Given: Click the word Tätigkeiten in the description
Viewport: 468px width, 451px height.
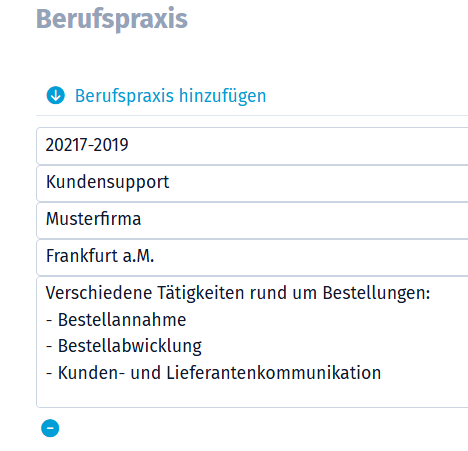Looking at the screenshot, I should 201,293.
